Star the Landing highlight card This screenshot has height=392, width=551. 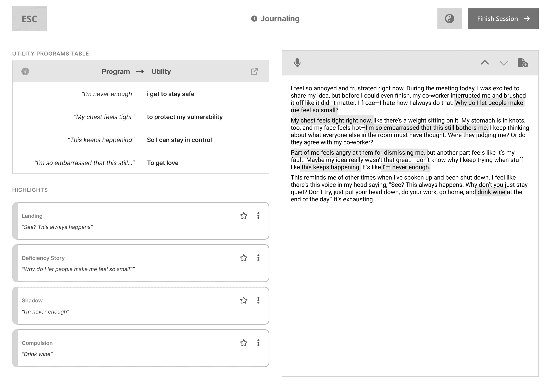coord(244,216)
